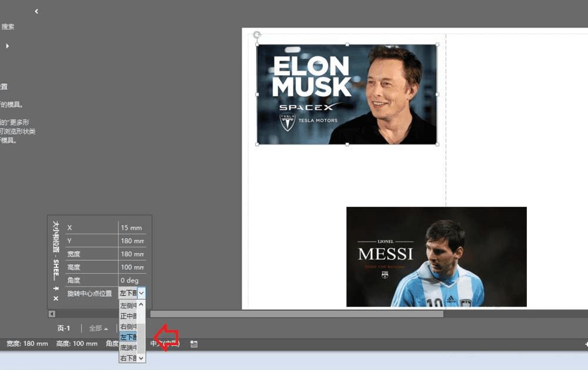Click the status bar 角度 entry

pos(112,344)
